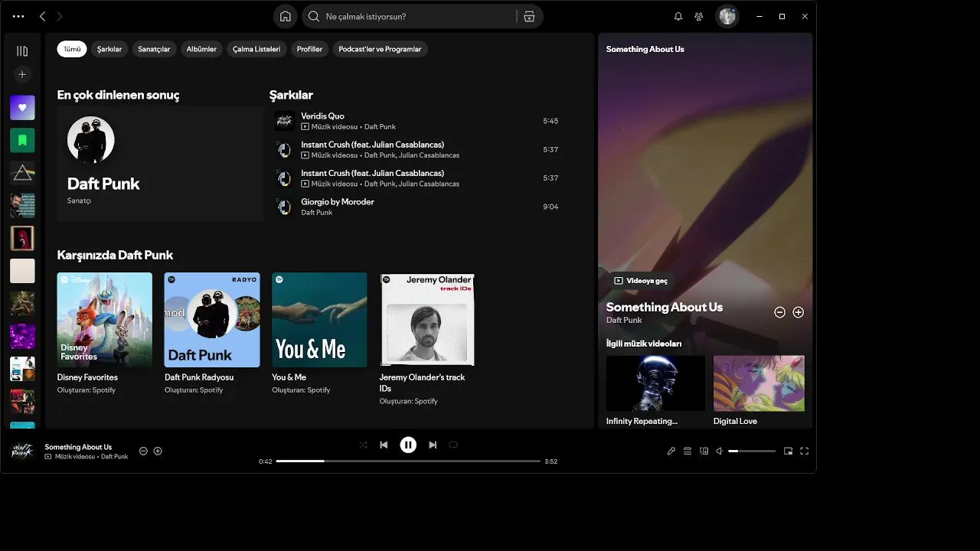
Task: Click the plus icon beside right-panel song title
Action: pos(798,312)
